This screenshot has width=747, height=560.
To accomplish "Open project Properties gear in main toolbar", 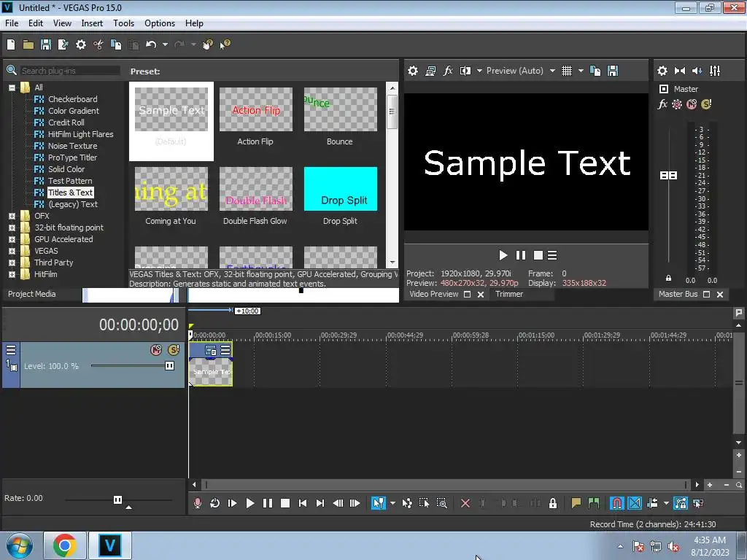I will [x=81, y=44].
